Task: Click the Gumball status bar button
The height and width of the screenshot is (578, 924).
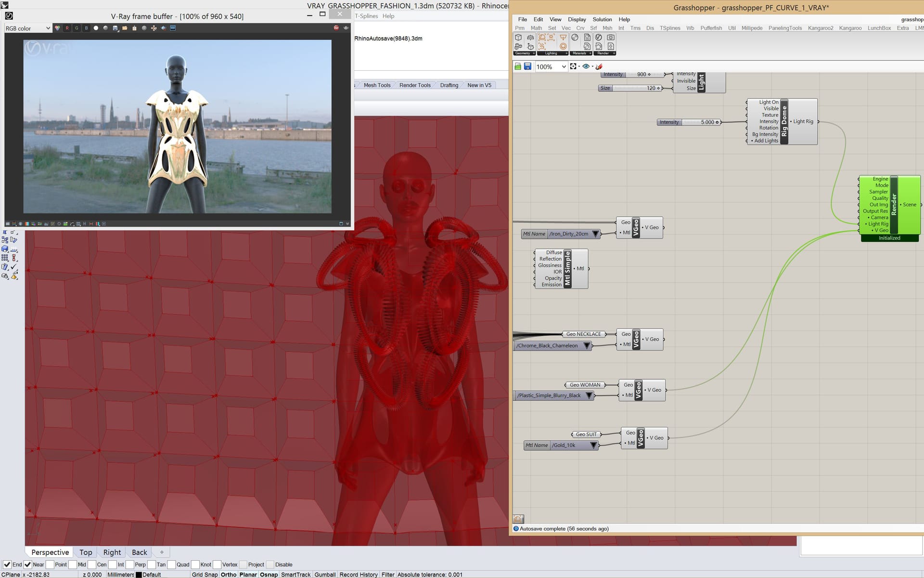Action: tap(325, 574)
